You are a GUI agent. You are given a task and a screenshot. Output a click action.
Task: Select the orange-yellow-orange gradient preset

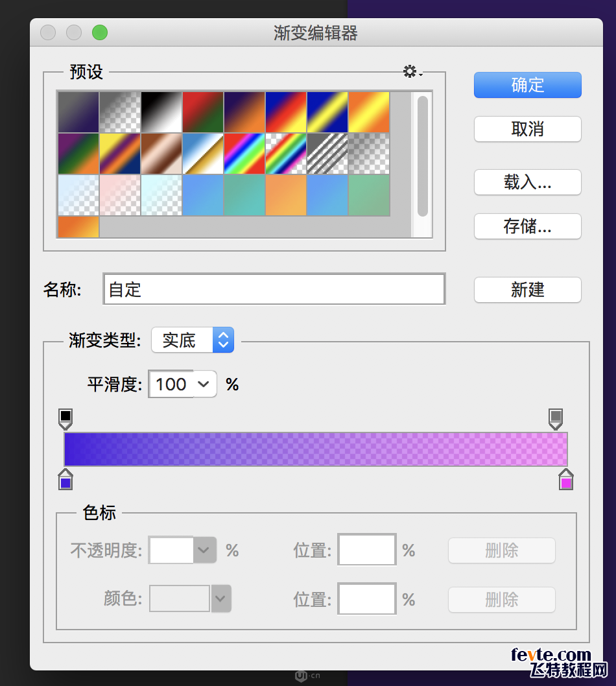(x=369, y=112)
